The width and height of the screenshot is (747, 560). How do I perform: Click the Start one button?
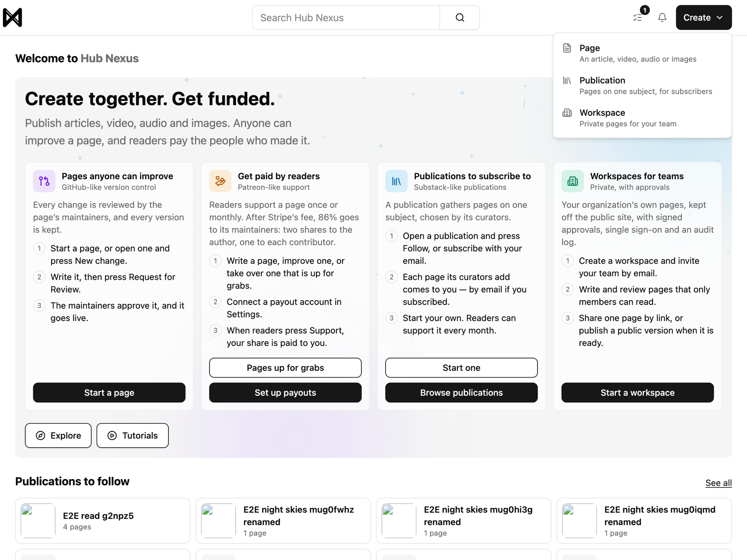tap(461, 368)
